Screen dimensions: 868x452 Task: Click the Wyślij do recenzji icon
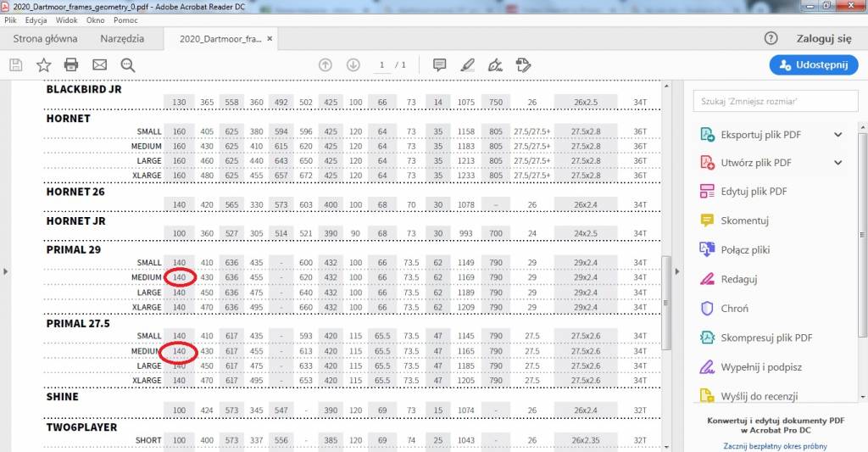708,395
